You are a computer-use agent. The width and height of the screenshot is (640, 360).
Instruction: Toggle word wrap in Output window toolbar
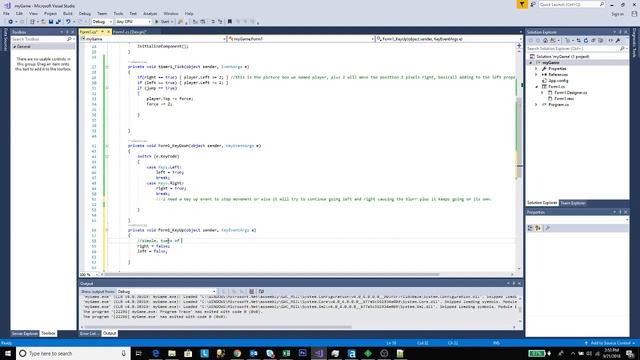pos(261,291)
